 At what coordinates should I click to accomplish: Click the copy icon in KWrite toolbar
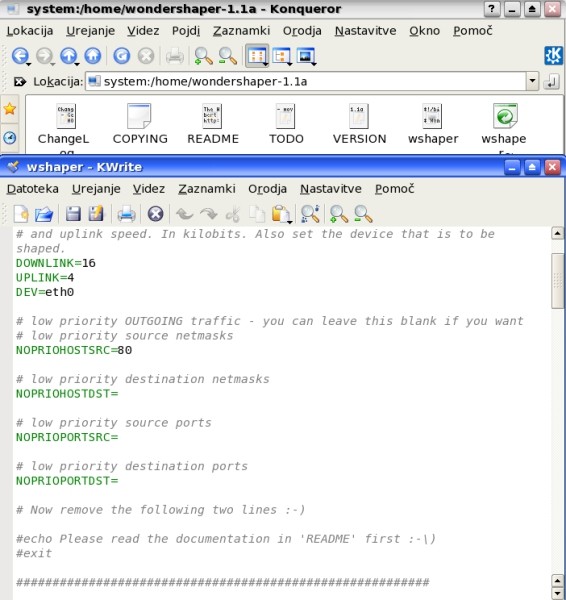click(257, 214)
